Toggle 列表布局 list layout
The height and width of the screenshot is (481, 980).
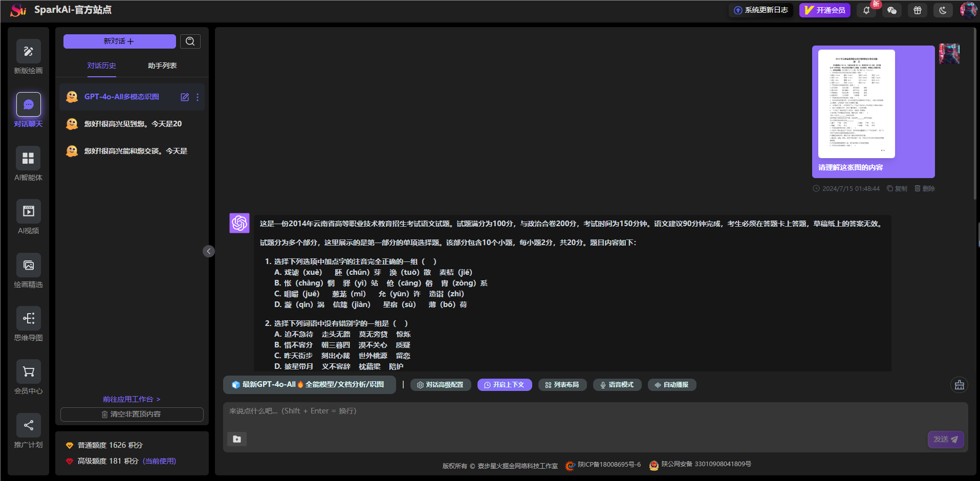(x=562, y=385)
